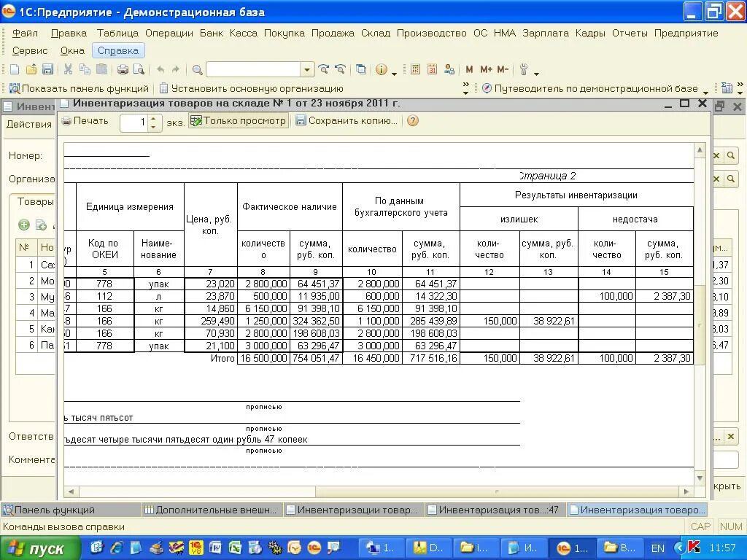Image resolution: width=747 pixels, height=560 pixels.
Task: Click Сохранить копию button
Action: coord(347,121)
